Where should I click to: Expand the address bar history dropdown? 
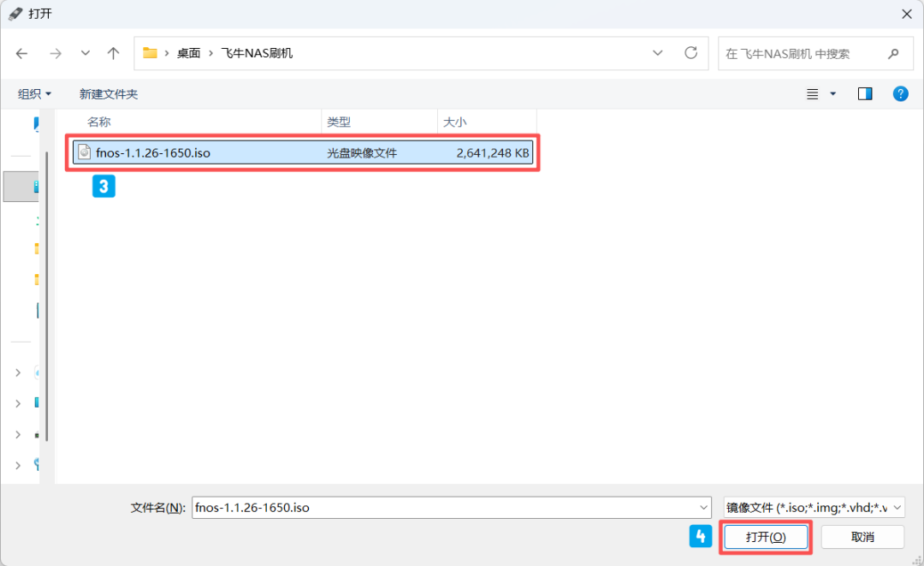pyautogui.click(x=658, y=53)
